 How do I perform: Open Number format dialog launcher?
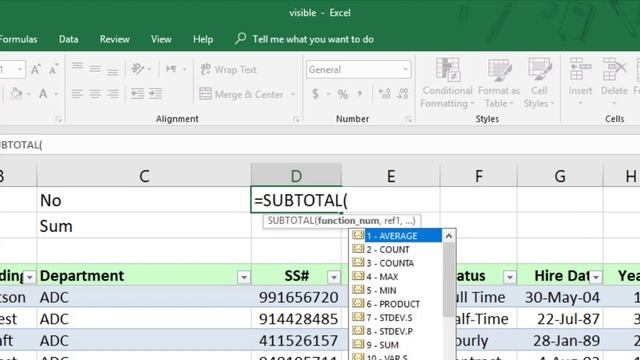click(408, 119)
